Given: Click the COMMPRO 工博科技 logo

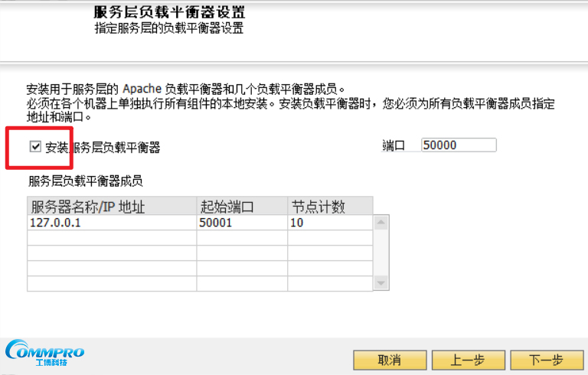Looking at the screenshot, I should tap(44, 354).
